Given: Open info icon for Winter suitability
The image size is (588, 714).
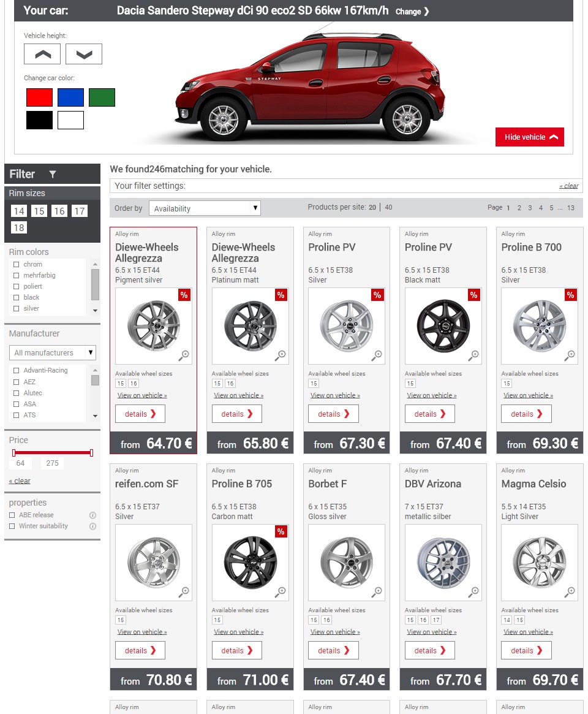Looking at the screenshot, I should [x=92, y=526].
